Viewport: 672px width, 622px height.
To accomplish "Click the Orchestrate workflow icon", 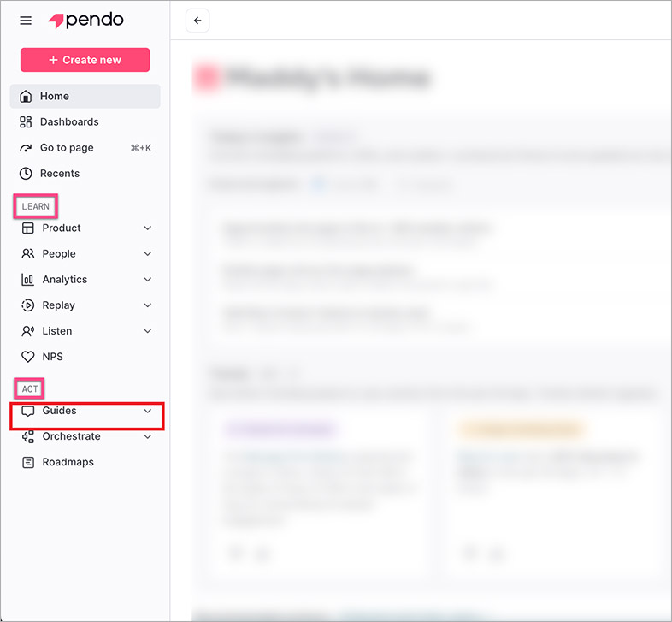I will 27,436.
